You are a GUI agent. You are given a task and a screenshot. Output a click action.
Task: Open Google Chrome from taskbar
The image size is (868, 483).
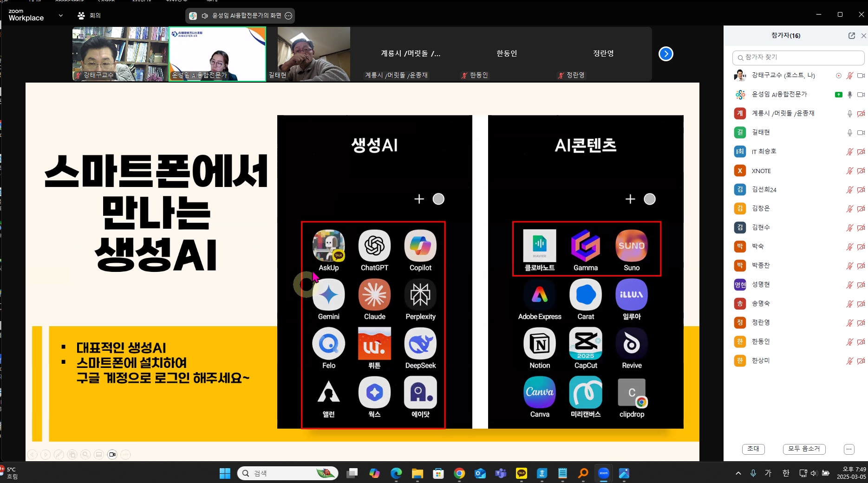click(459, 473)
